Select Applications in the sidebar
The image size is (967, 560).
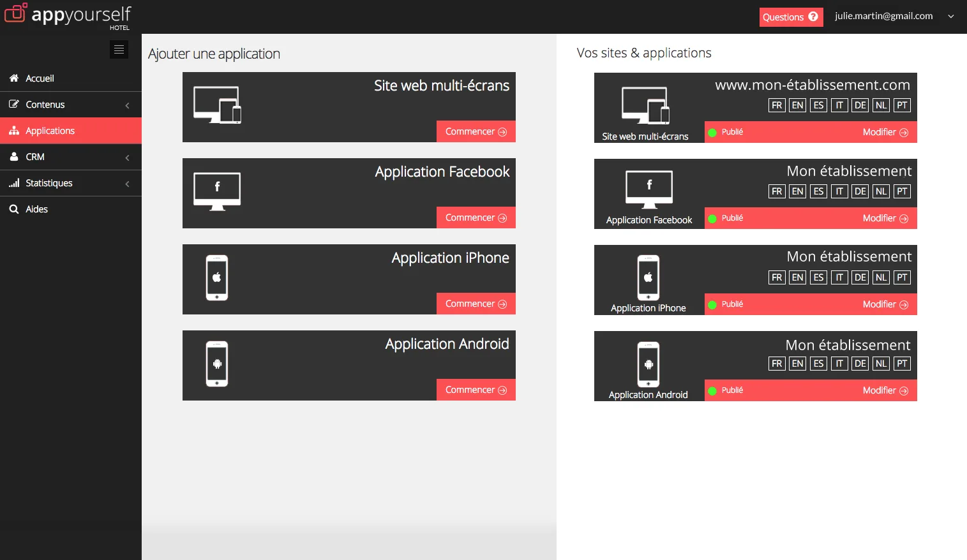[71, 131]
